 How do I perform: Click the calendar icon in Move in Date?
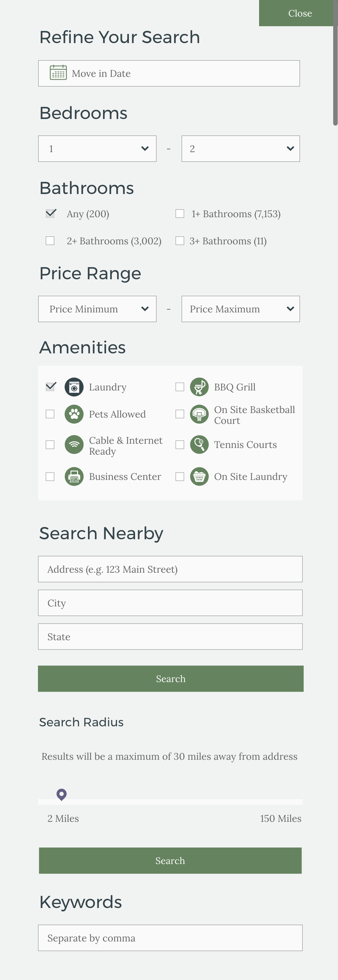click(x=58, y=72)
